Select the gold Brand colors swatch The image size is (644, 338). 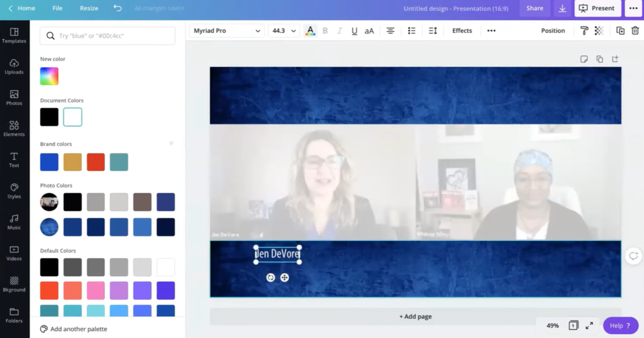tap(73, 162)
